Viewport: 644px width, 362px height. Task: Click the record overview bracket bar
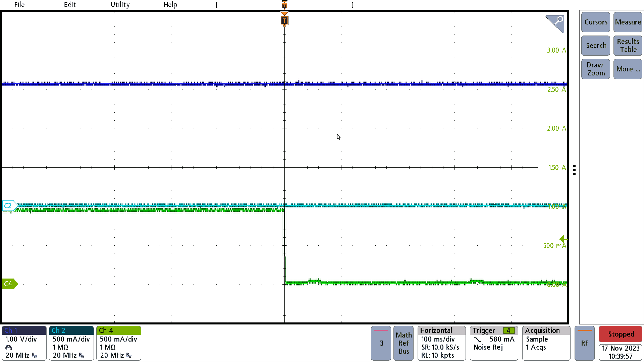click(284, 5)
